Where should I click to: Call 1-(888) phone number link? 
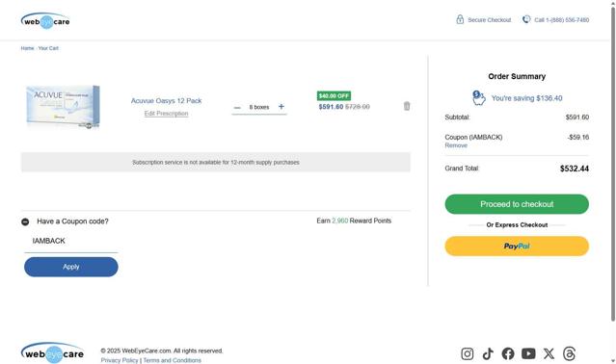click(561, 20)
